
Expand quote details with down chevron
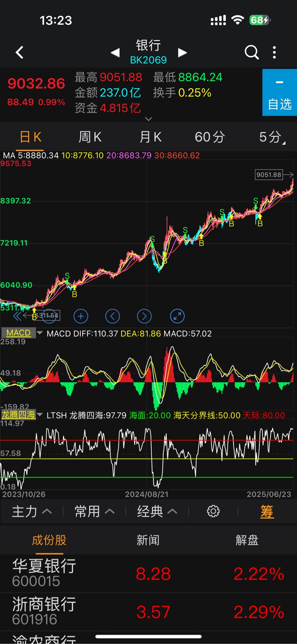[x=148, y=119]
